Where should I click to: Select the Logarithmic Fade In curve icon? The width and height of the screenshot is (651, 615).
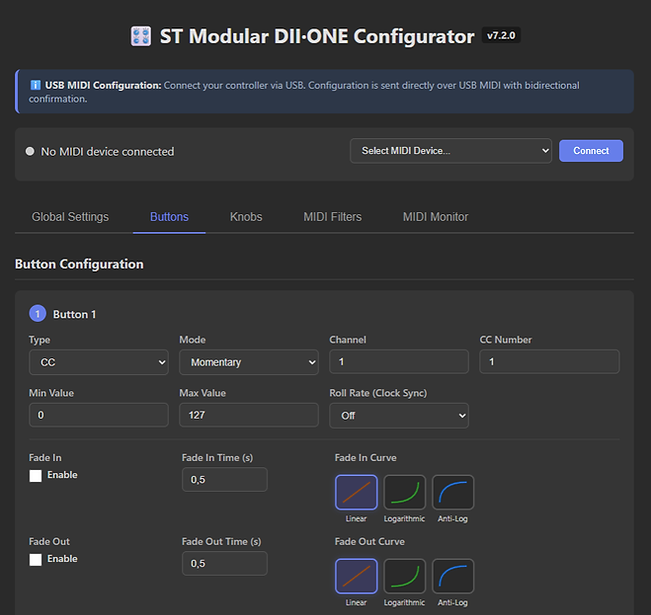pos(404,492)
